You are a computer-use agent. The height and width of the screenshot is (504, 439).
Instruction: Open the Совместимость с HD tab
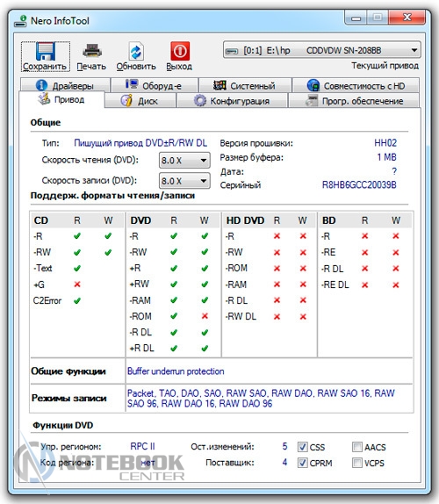356,85
